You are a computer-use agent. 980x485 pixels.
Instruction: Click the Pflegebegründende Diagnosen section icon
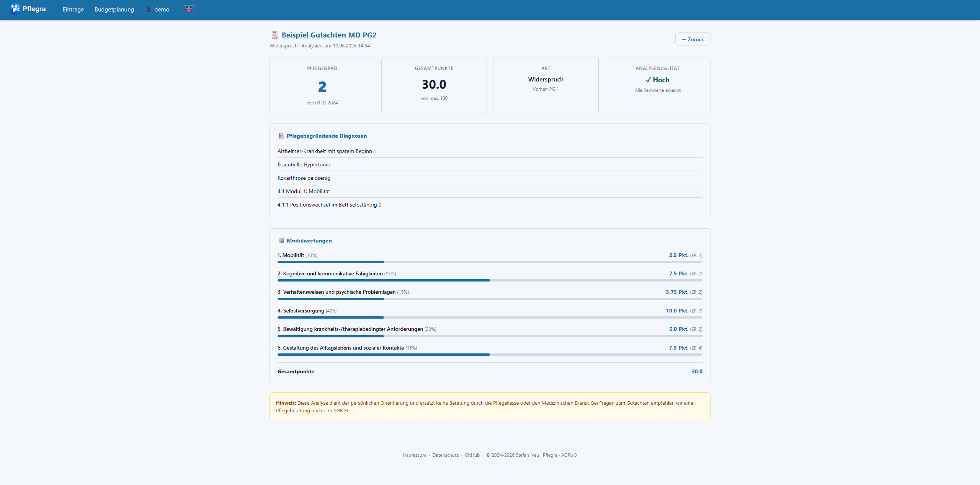click(x=281, y=136)
